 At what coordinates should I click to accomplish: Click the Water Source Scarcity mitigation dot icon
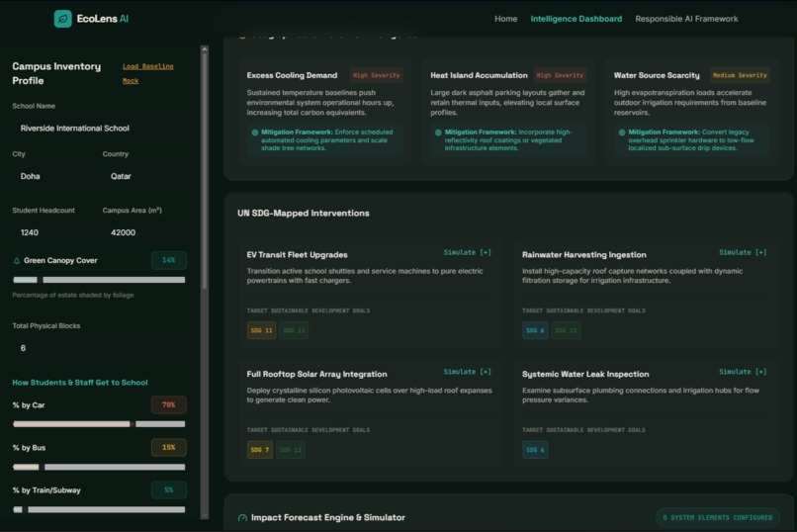pyautogui.click(x=622, y=133)
